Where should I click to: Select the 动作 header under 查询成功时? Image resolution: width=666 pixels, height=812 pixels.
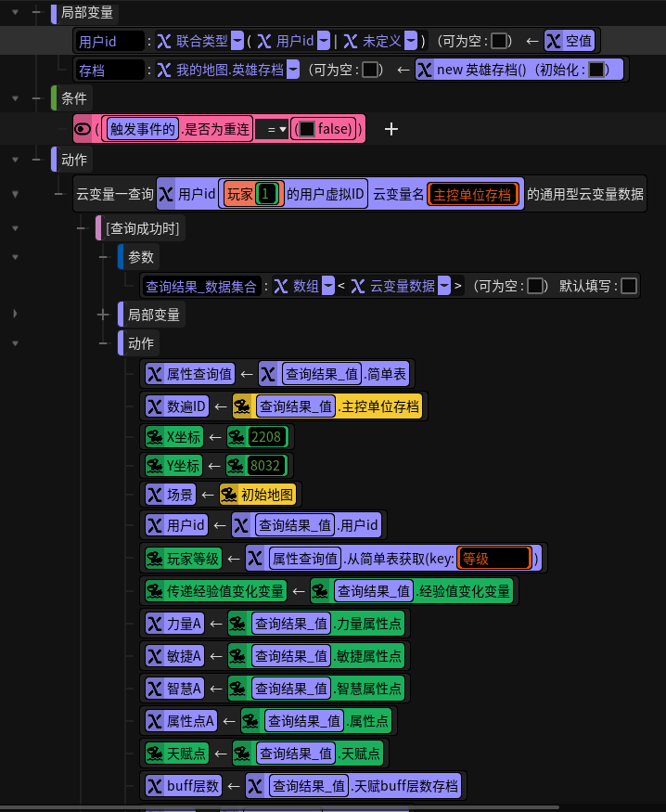tap(140, 342)
